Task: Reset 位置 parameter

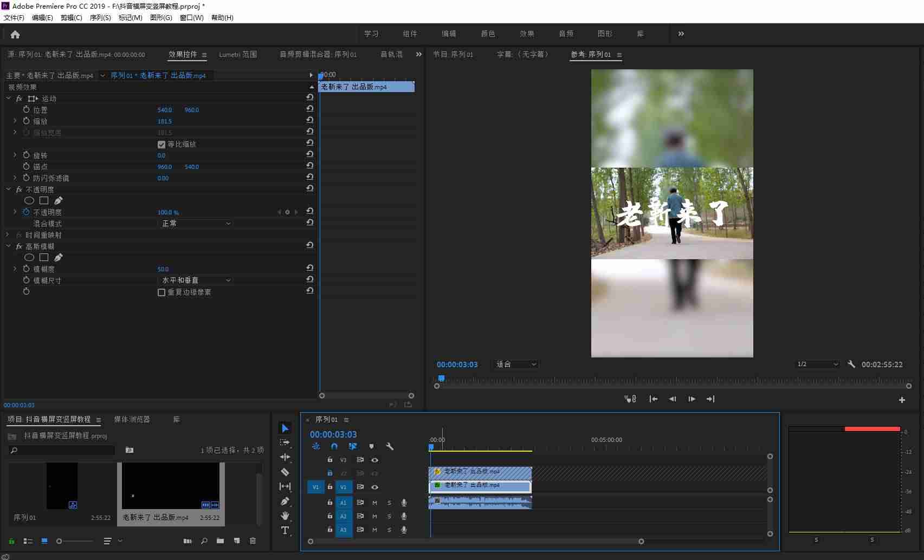Action: 309,109
